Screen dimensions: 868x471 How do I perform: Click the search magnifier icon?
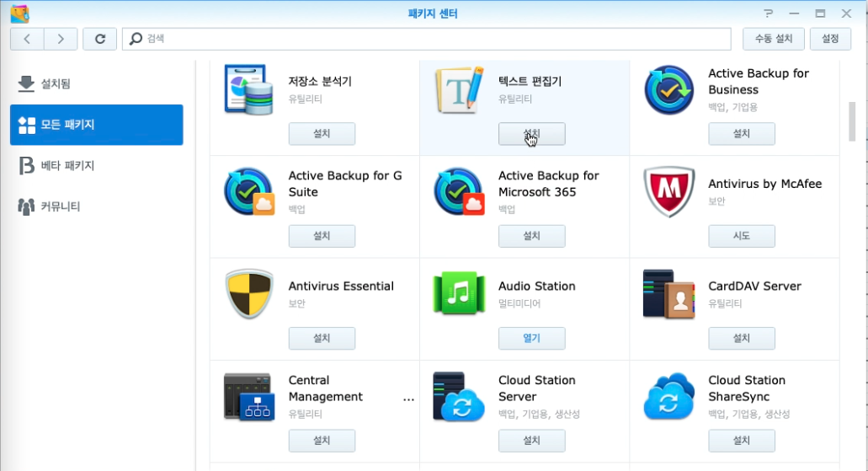136,38
